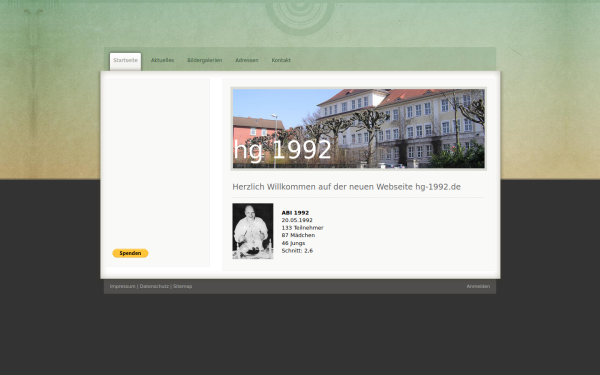Click the 'Herzlich Willkommen' heading

pyautogui.click(x=346, y=187)
